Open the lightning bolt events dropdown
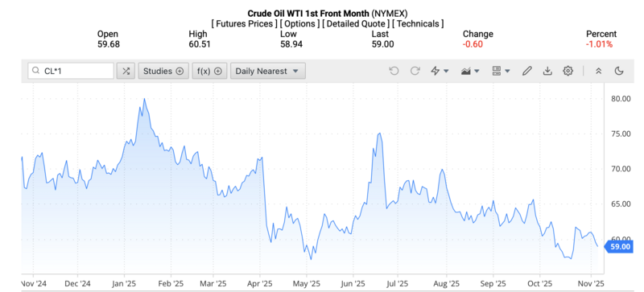 coord(440,71)
